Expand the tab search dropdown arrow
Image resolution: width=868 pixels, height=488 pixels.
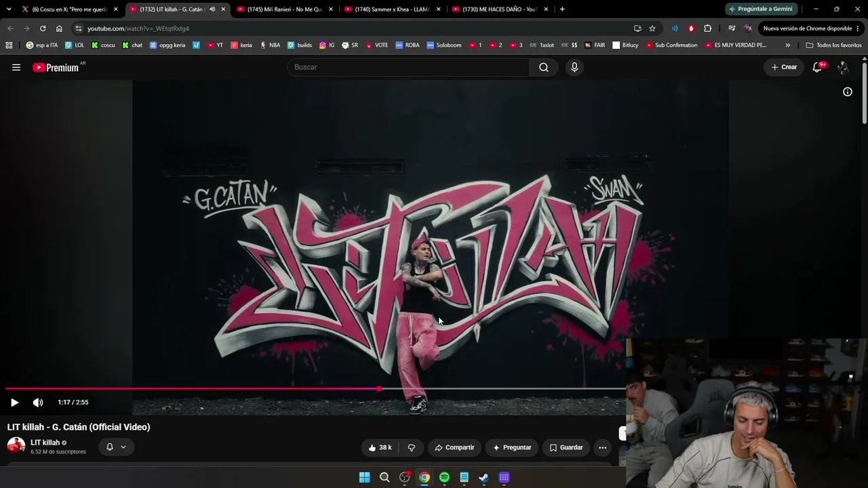8,9
